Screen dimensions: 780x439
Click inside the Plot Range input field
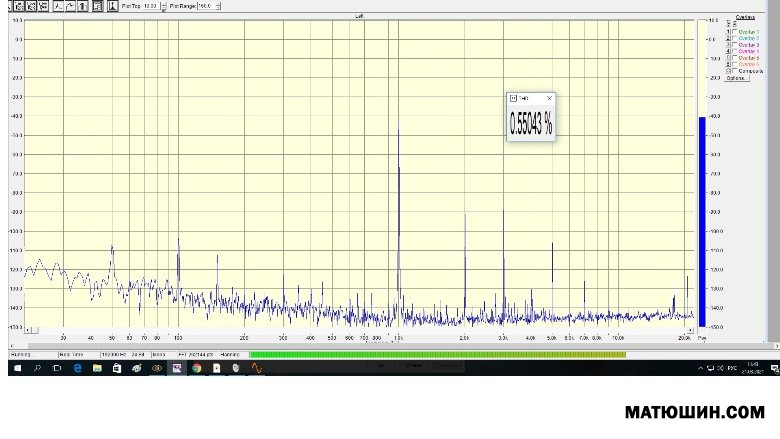[206, 6]
